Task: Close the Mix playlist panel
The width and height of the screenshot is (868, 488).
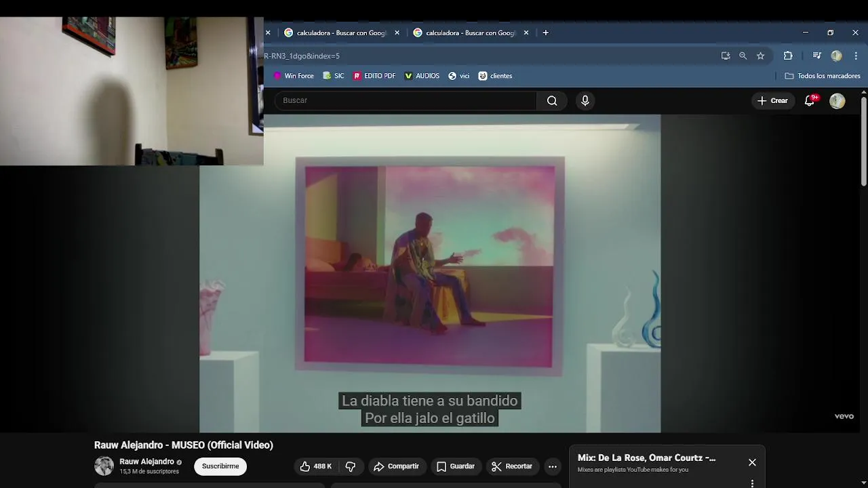Action: coord(752,462)
